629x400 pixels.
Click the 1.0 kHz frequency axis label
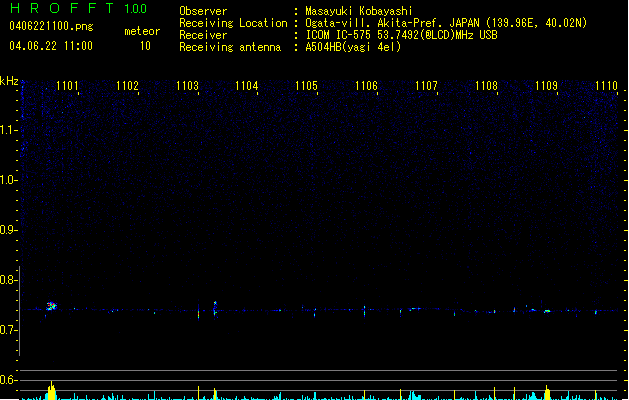8,180
